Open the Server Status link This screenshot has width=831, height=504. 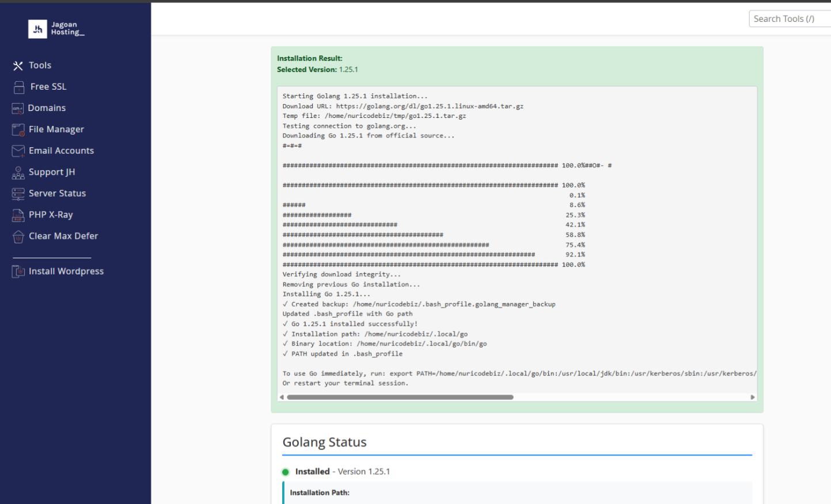click(57, 194)
